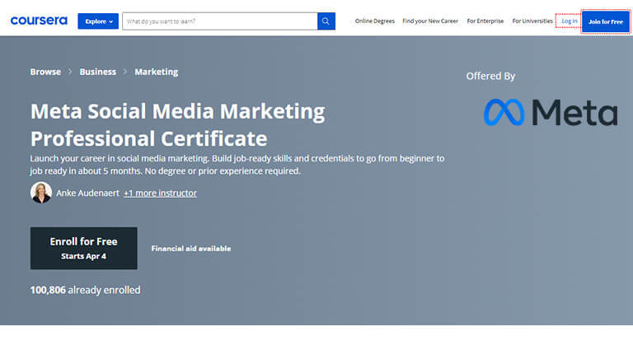Select the '100,806 already enrolled' text
The width and height of the screenshot is (633, 364).
click(85, 290)
